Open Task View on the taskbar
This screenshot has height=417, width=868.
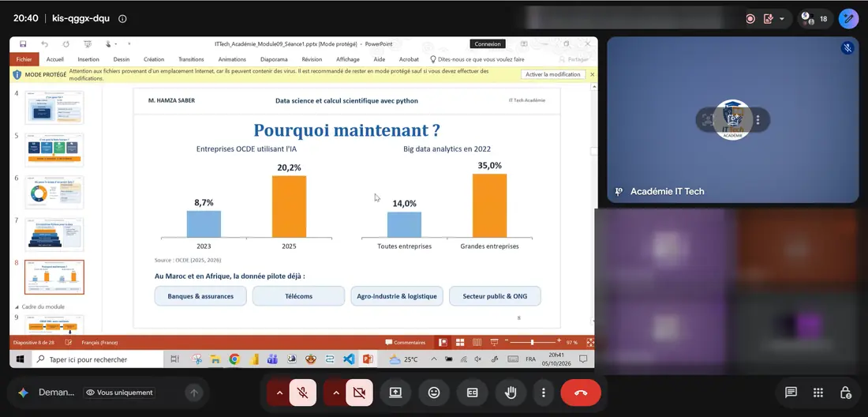pyautogui.click(x=174, y=359)
